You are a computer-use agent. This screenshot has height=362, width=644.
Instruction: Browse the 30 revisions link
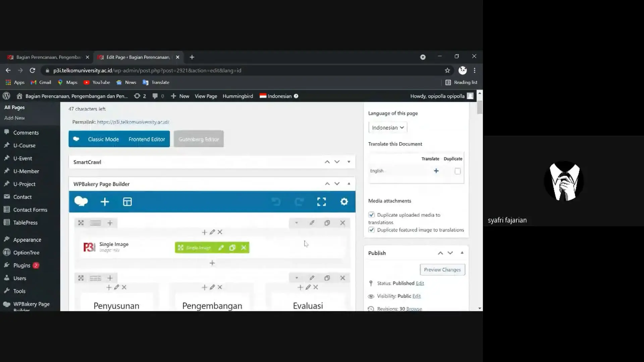coord(414,309)
